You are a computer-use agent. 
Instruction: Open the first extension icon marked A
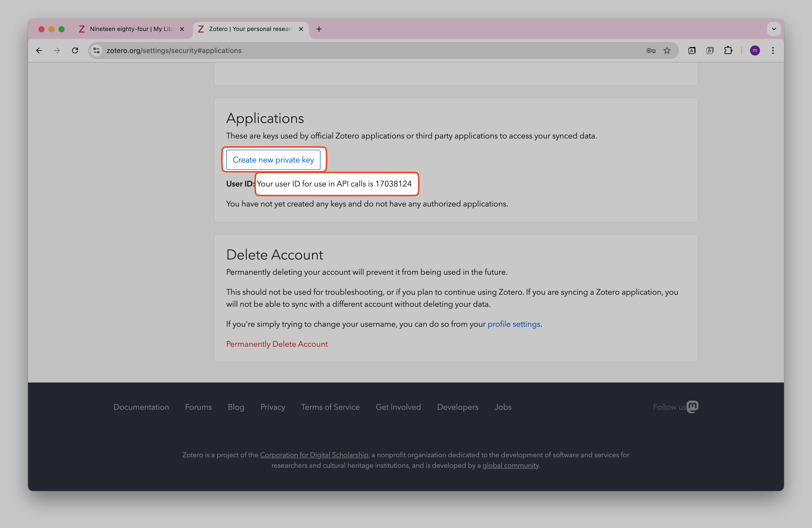[691, 50]
